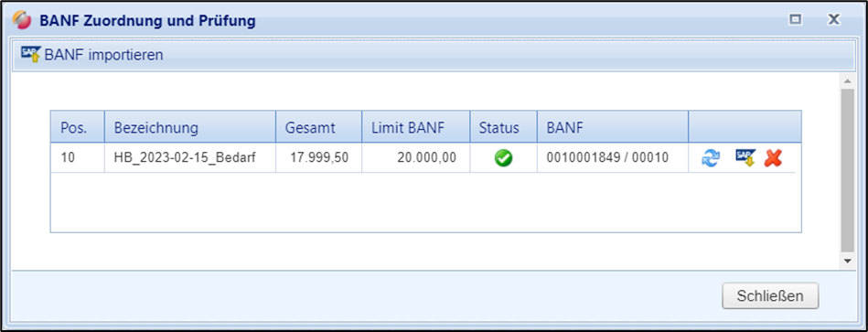Select the HB_2023-02-15_Bedarf row

tap(423, 157)
